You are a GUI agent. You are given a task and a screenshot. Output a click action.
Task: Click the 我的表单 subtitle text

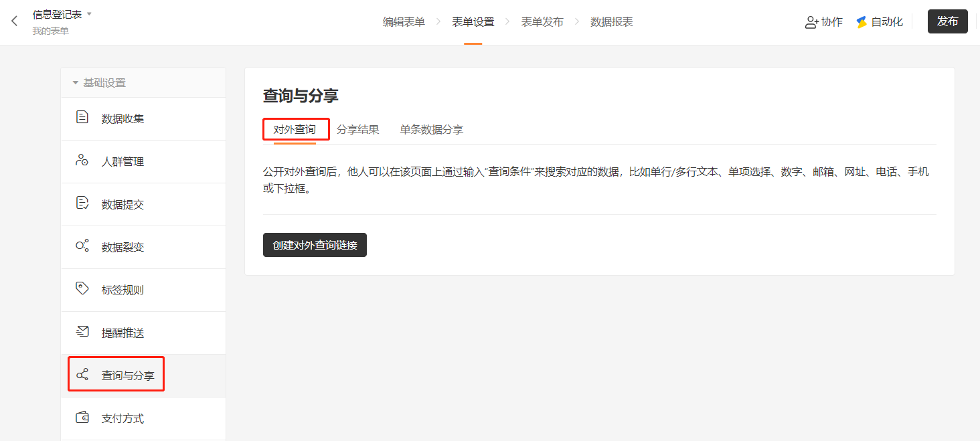[50, 31]
